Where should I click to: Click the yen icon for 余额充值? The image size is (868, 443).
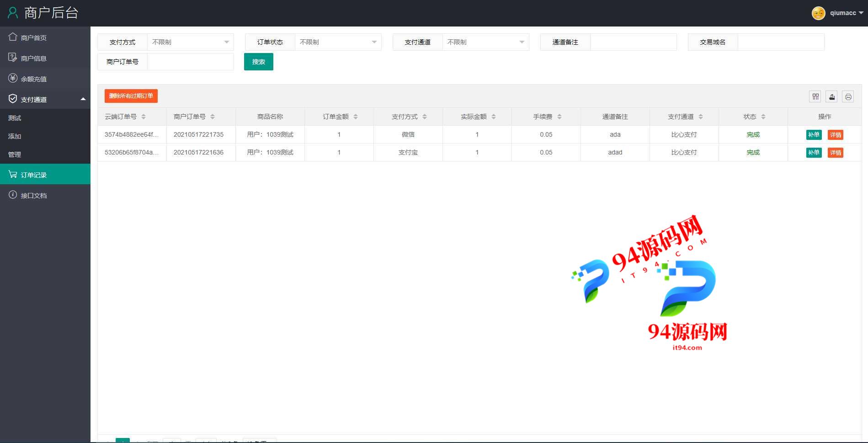13,78
